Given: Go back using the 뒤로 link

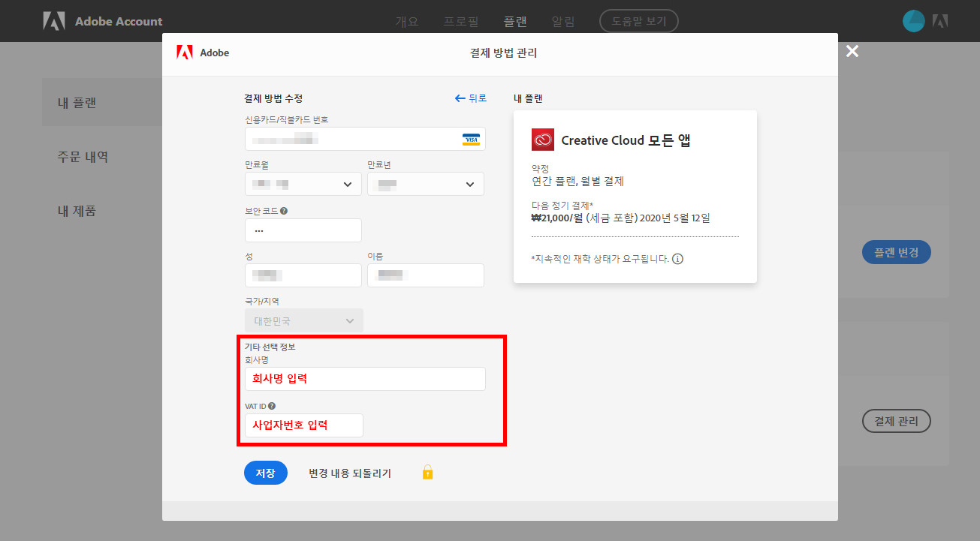Looking at the screenshot, I should point(471,98).
